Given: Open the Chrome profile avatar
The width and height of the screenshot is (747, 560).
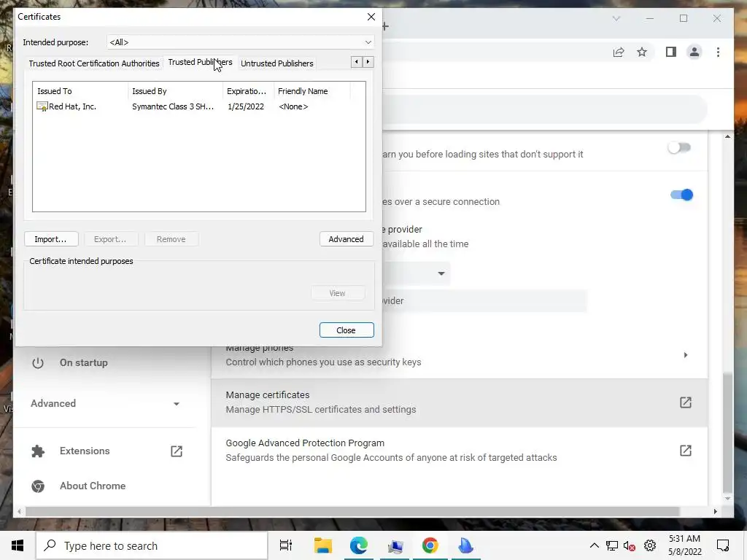Looking at the screenshot, I should (x=694, y=52).
